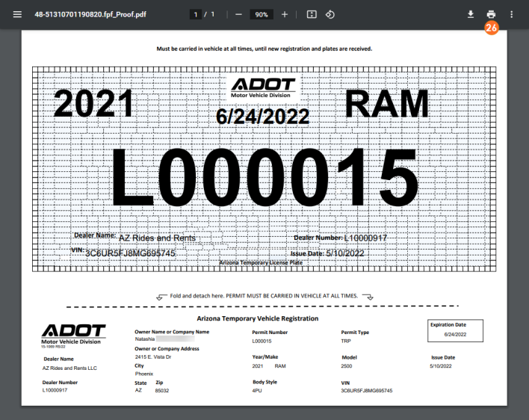Rotate the document counterclockwise

[330, 14]
